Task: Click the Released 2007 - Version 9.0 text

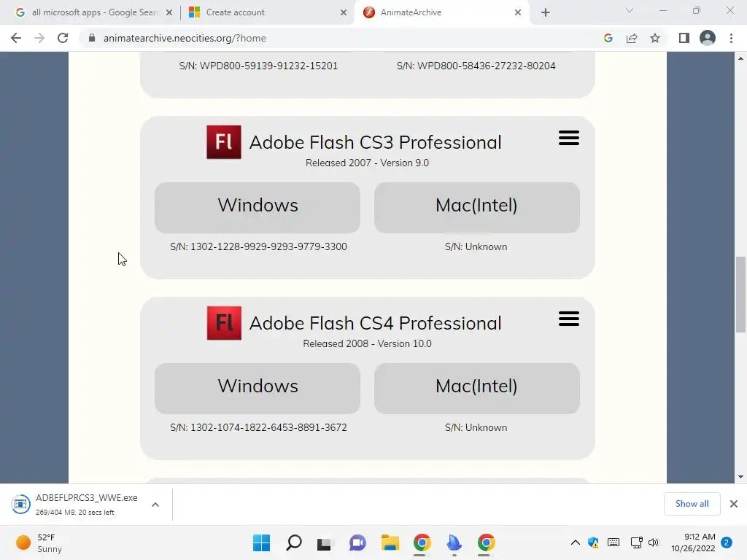Action: 368,163
